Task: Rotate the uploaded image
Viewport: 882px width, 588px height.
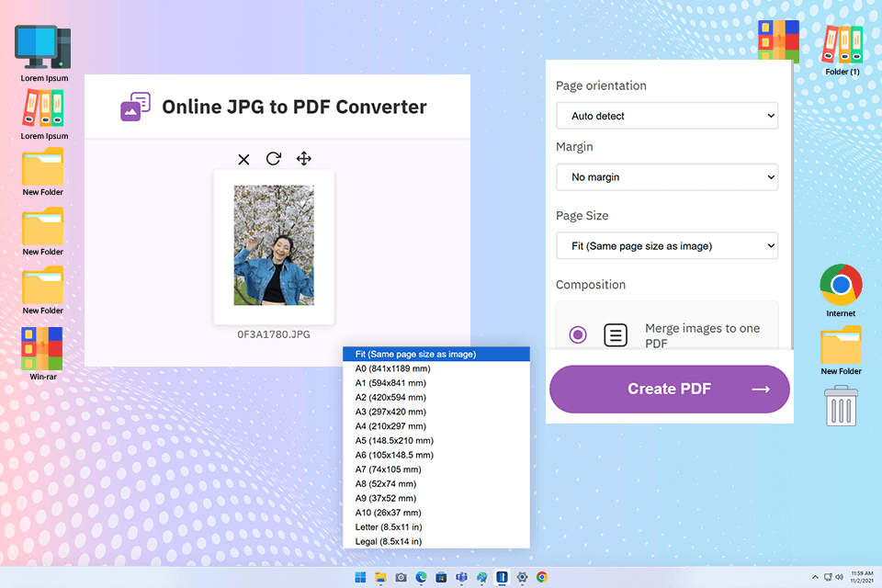Action: [274, 159]
